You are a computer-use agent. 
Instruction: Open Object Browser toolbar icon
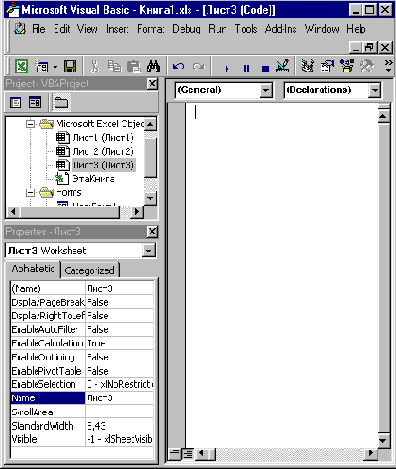(347, 66)
